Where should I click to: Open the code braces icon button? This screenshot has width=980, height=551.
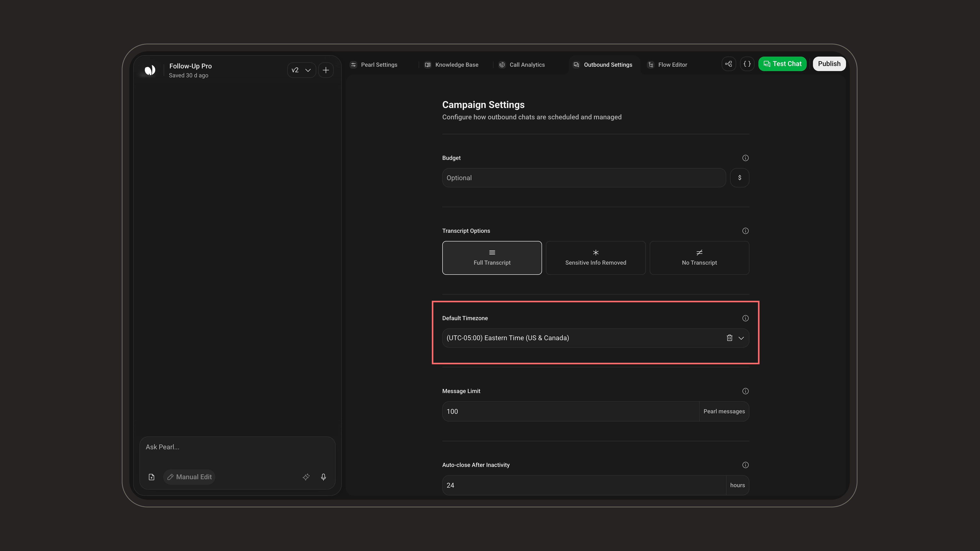[x=747, y=64]
